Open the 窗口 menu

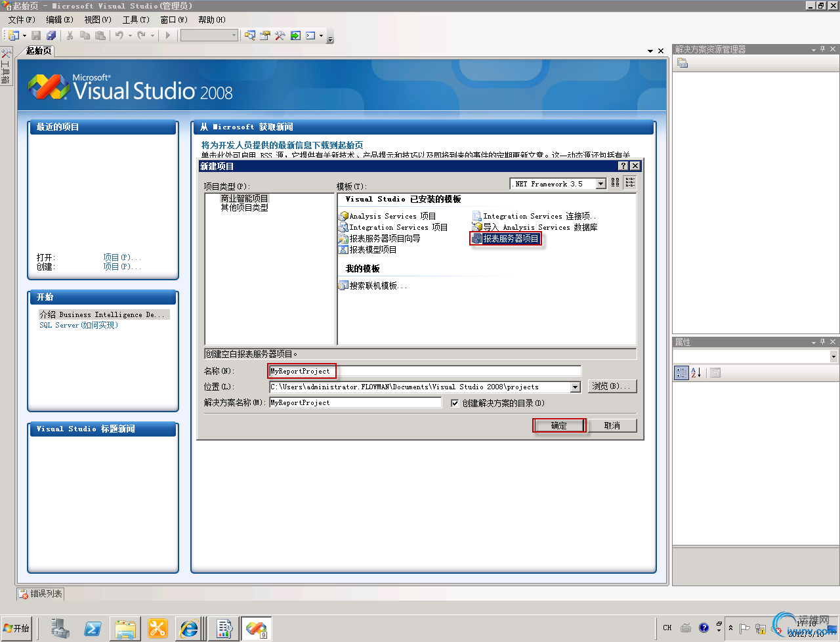174,20
